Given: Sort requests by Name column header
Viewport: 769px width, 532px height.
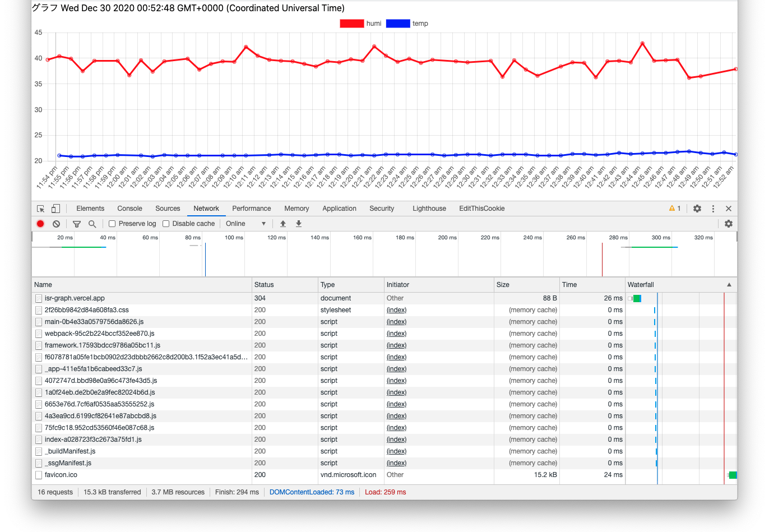Looking at the screenshot, I should click(x=142, y=285).
